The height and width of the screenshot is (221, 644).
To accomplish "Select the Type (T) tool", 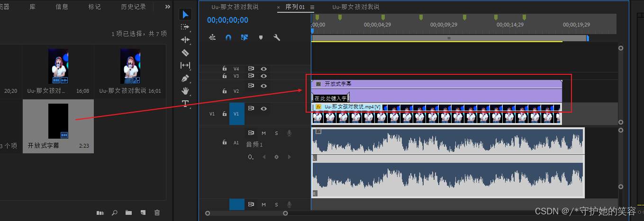I will (185, 104).
